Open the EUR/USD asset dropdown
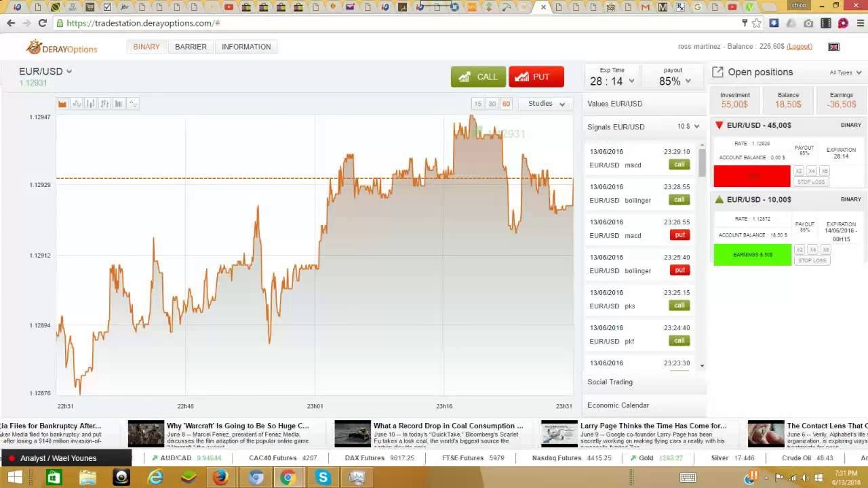The height and width of the screenshot is (488, 868). (45, 71)
